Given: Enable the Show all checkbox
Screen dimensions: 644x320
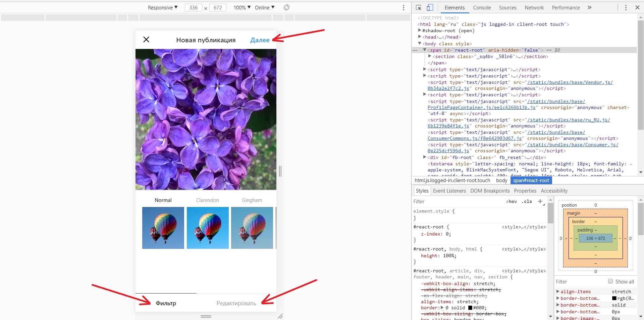Looking at the screenshot, I should [610, 281].
